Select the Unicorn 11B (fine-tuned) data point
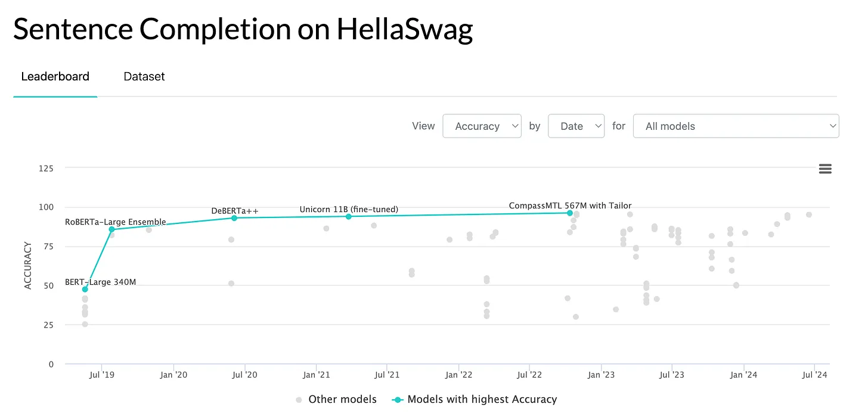 pos(348,216)
